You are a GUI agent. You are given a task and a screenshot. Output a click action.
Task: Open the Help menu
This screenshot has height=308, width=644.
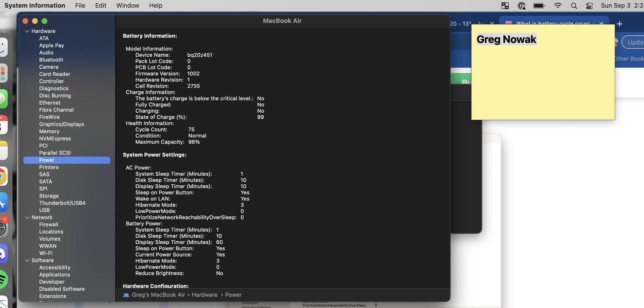156,6
